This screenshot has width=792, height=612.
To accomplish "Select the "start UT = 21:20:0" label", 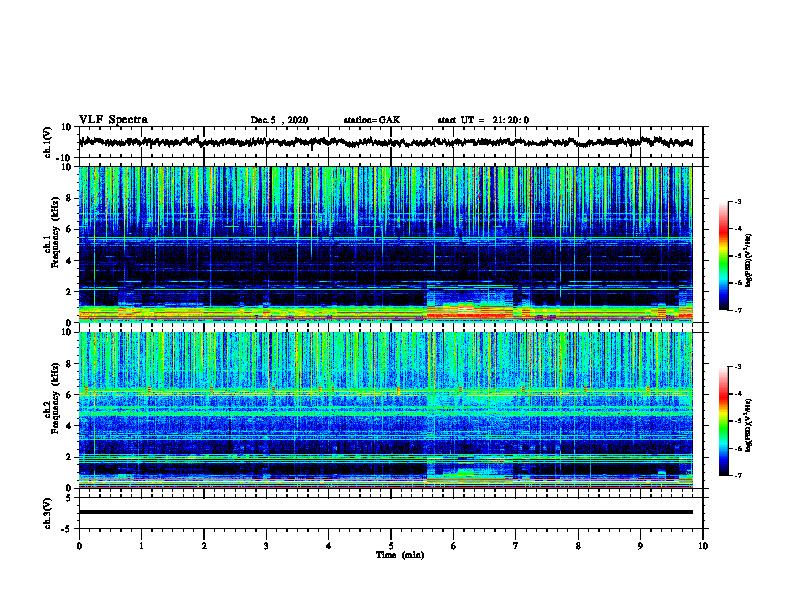I will pyautogui.click(x=483, y=120).
